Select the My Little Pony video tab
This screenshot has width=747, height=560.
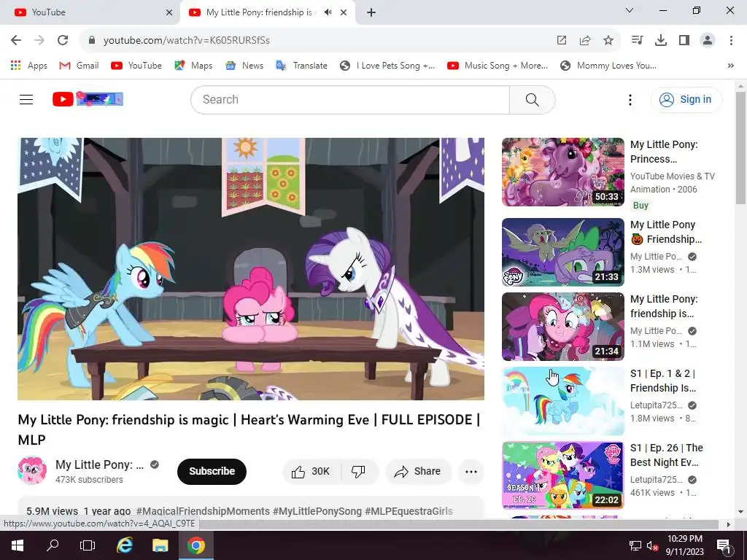(260, 12)
